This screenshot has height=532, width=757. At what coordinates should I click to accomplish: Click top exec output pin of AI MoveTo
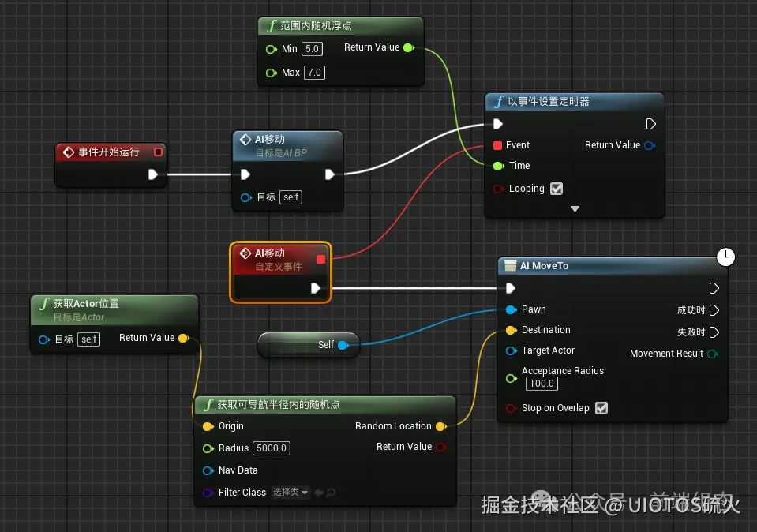pos(714,288)
